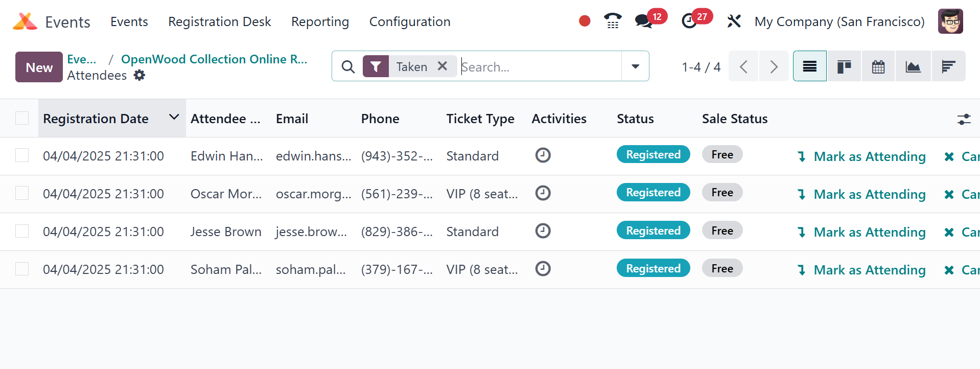Click activity clock for Edwin's row

pyautogui.click(x=543, y=155)
